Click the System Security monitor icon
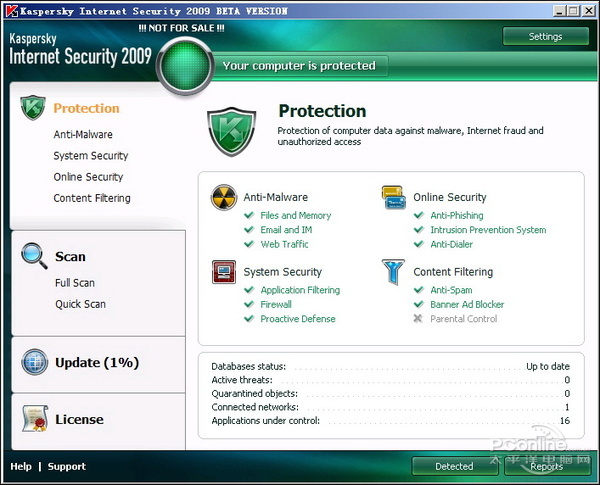 click(224, 272)
